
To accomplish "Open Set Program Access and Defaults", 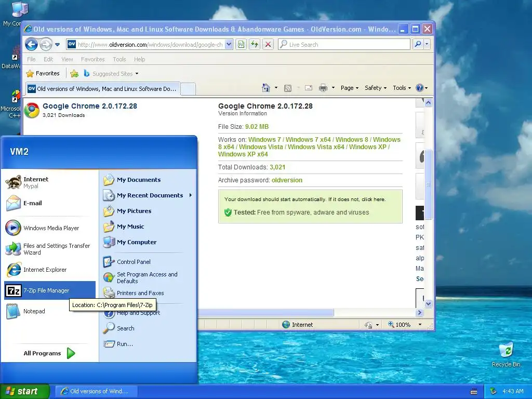I will click(x=148, y=277).
